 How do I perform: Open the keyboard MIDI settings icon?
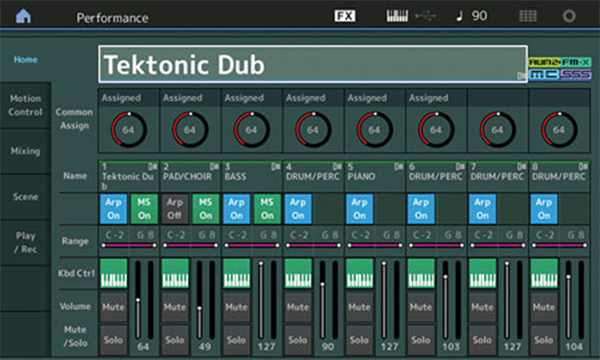click(x=397, y=16)
